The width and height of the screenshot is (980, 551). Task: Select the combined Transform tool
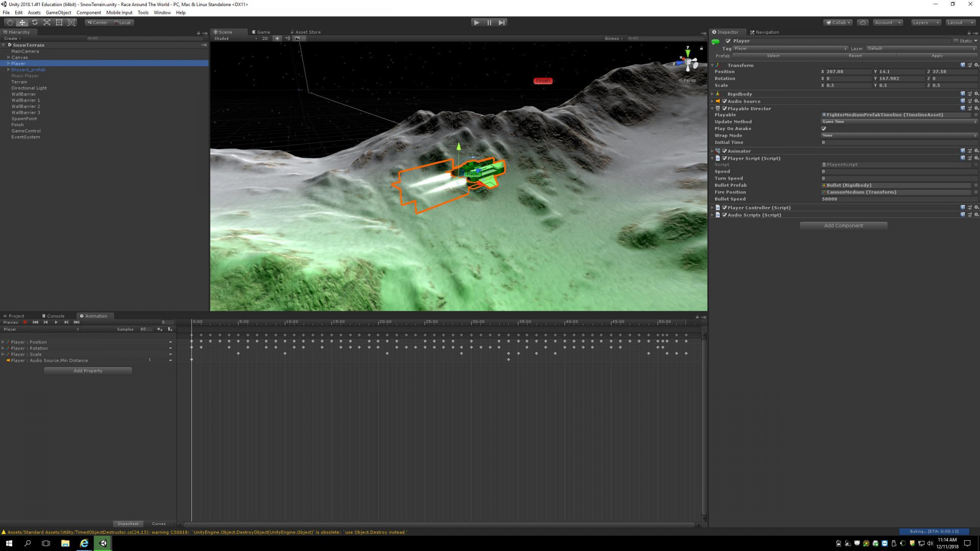coord(71,22)
